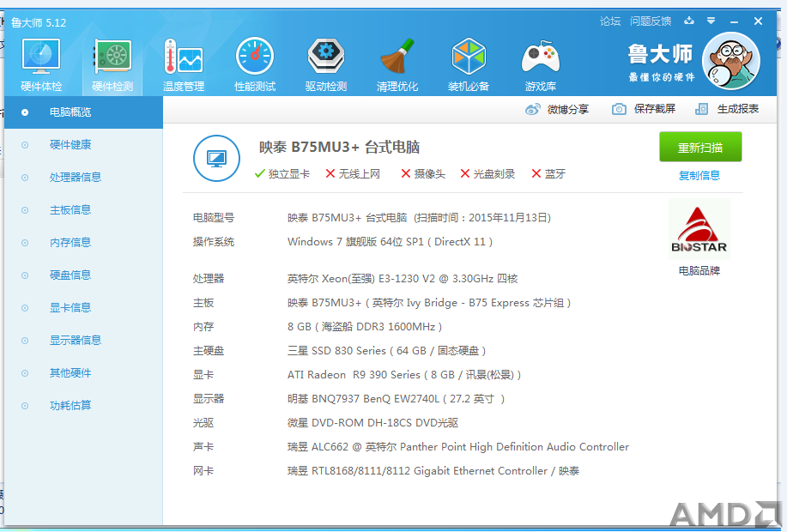This screenshot has width=787, height=532.
Task: Click the blue circled desktop computer icon
Action: click(216, 158)
